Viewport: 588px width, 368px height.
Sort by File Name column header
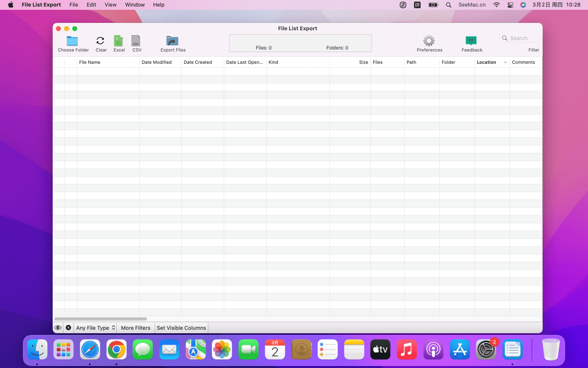(108, 62)
